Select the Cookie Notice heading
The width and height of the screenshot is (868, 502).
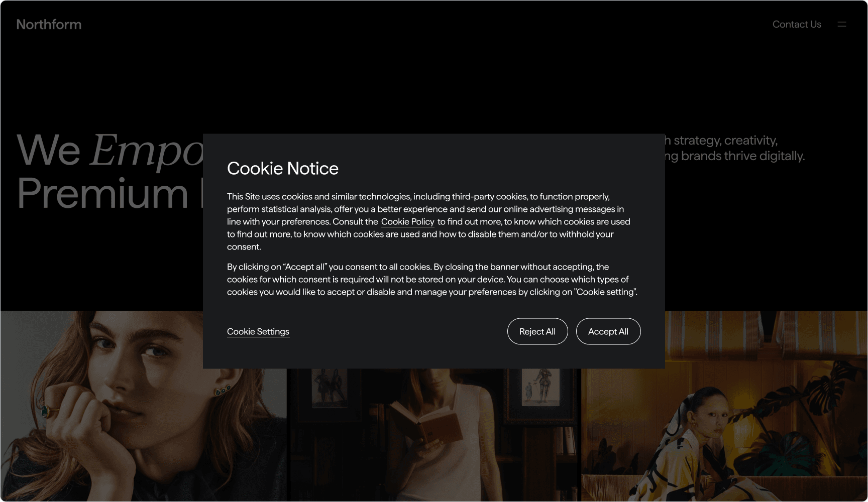(x=283, y=168)
